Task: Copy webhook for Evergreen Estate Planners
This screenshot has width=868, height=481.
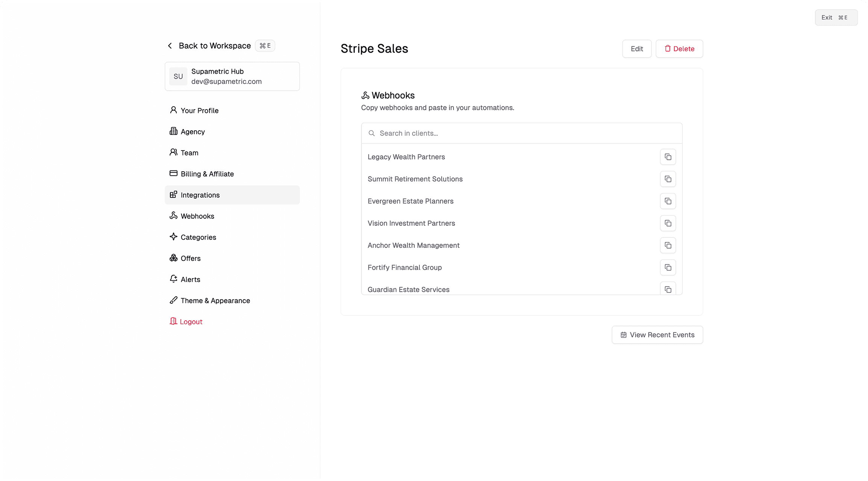Action: coord(668,201)
